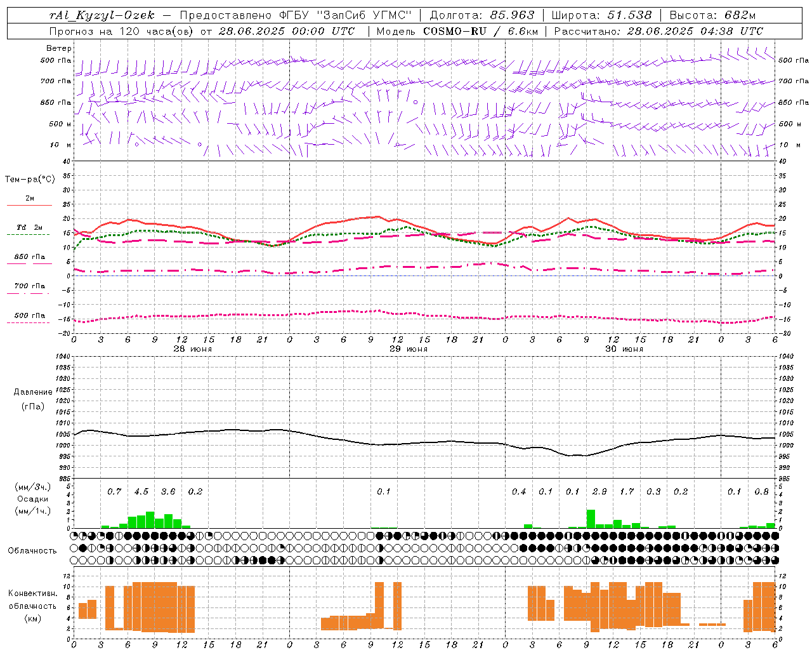Select the 0.8 precipitation total value

(761, 492)
